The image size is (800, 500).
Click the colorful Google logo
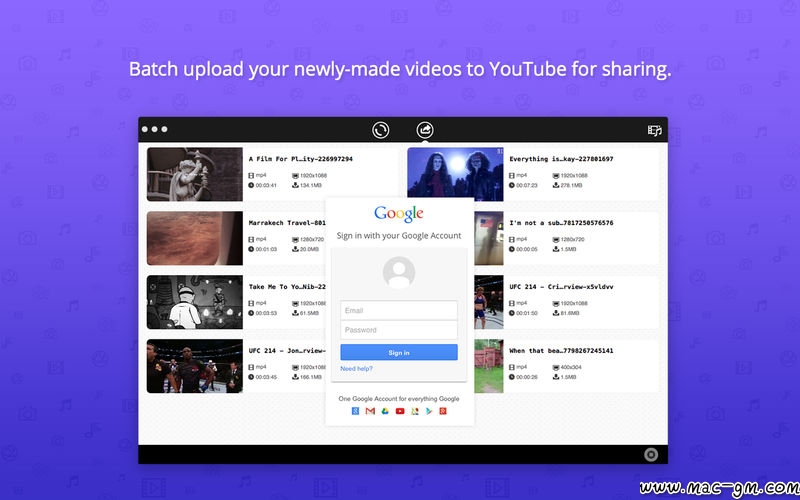399,214
